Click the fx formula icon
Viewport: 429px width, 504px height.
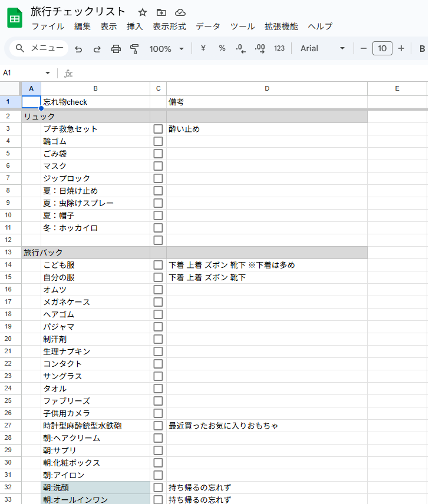point(68,74)
